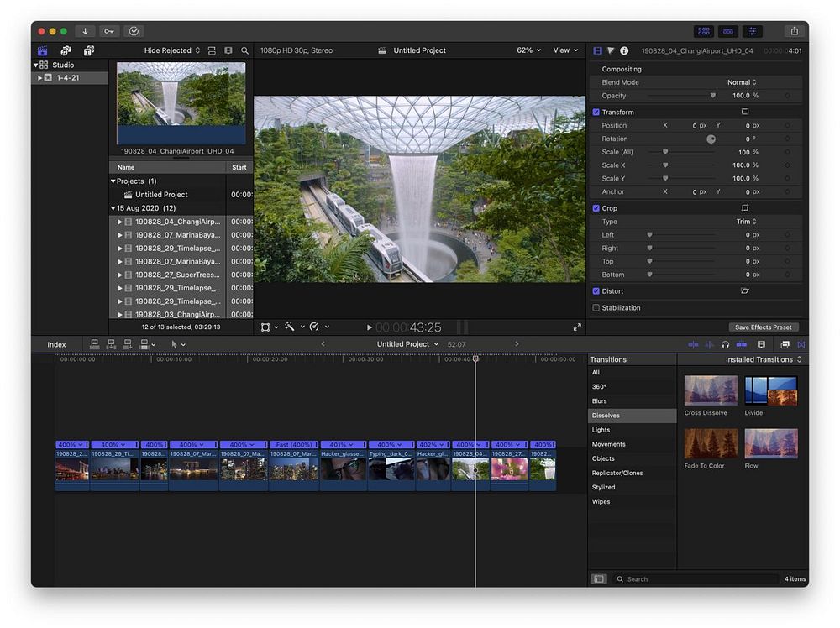Viewport: 840px width, 628px height.
Task: Enable the Stabilization checkbox
Action: (x=596, y=308)
